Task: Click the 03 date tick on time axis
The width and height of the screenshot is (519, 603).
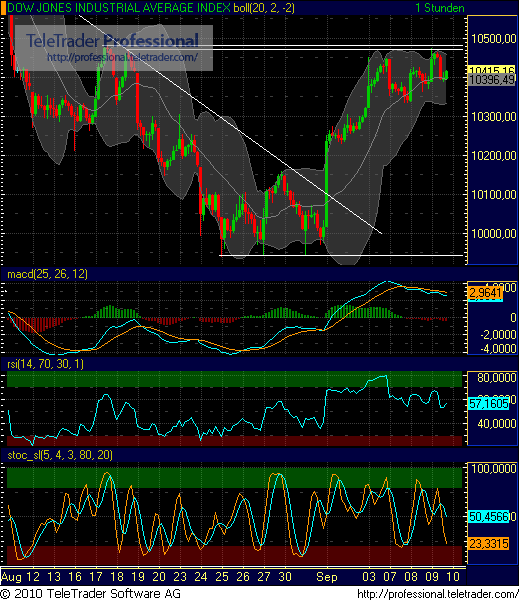Action: click(369, 576)
